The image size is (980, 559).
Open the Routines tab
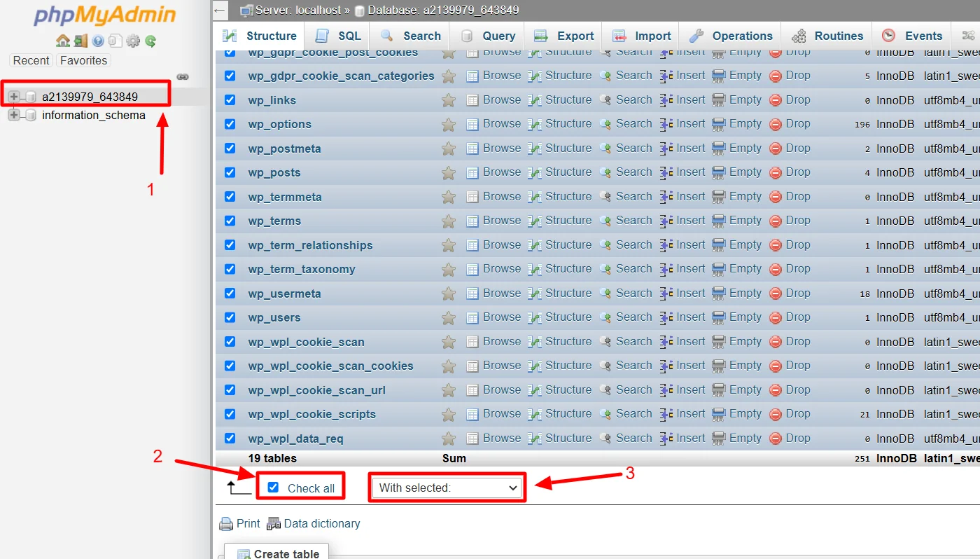pos(827,36)
